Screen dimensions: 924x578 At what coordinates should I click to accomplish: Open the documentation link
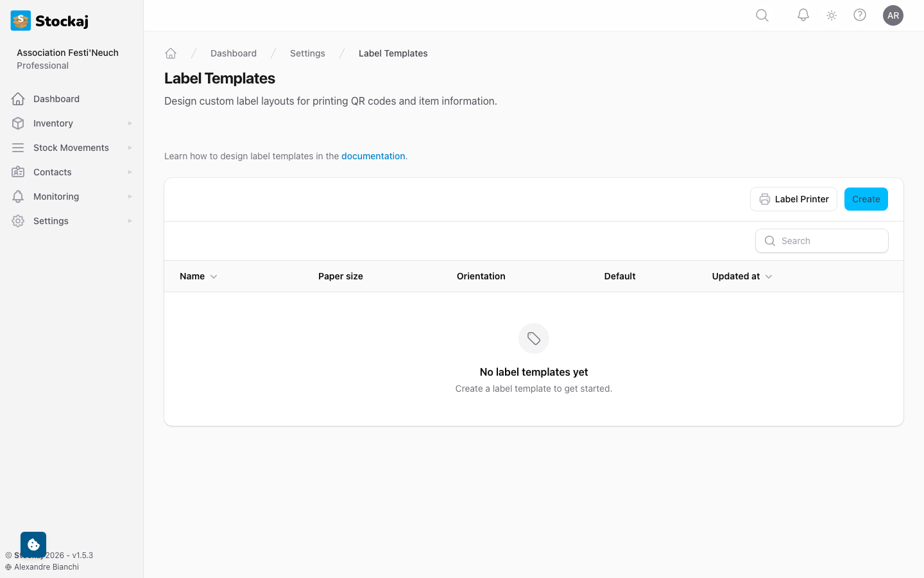[373, 156]
